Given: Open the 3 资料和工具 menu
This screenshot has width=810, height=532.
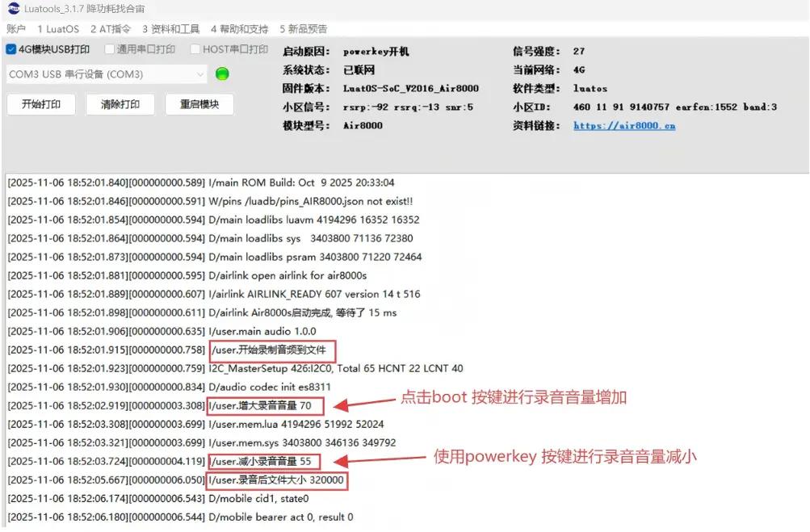Looking at the screenshot, I should click(171, 29).
